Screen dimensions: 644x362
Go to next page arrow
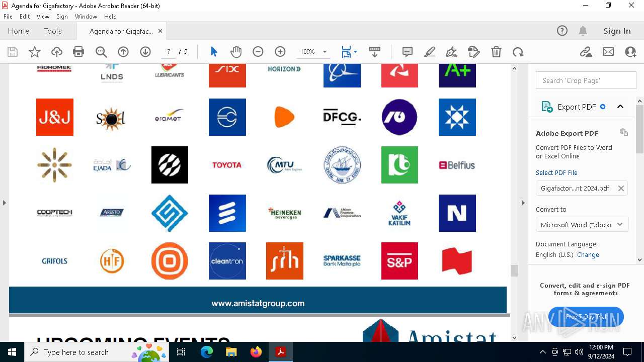[x=145, y=52]
